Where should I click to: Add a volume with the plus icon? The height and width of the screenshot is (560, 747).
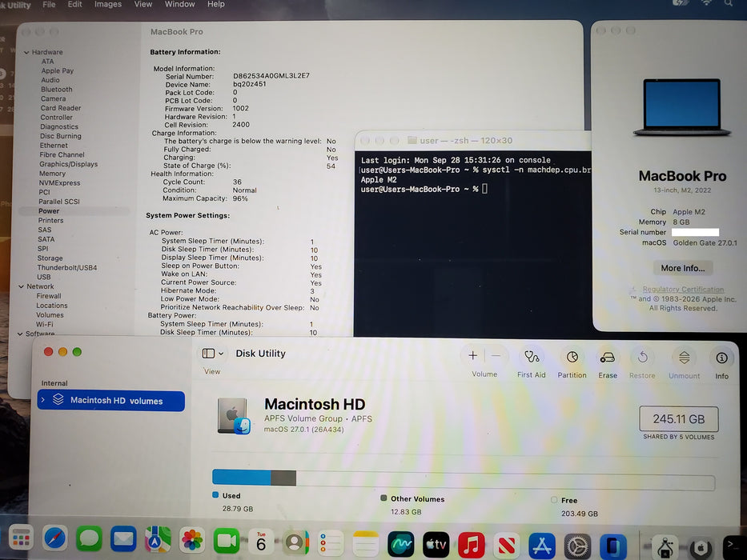coord(472,356)
